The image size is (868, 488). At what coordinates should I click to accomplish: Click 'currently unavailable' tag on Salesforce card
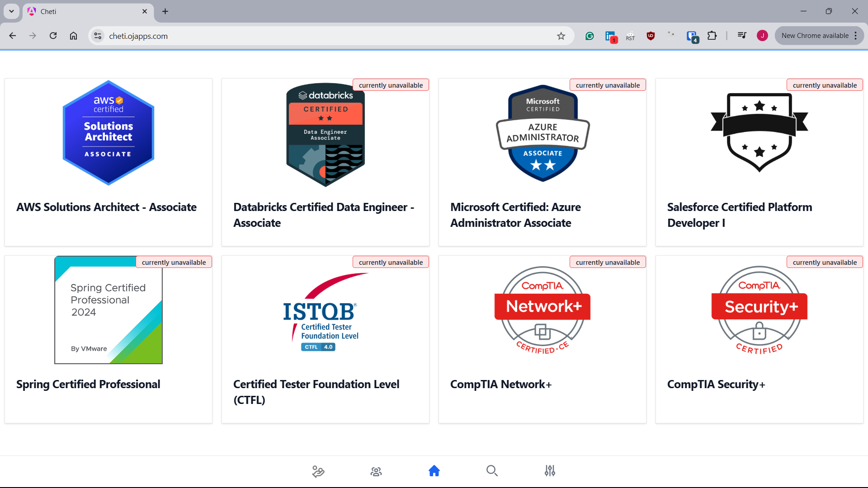pos(825,85)
